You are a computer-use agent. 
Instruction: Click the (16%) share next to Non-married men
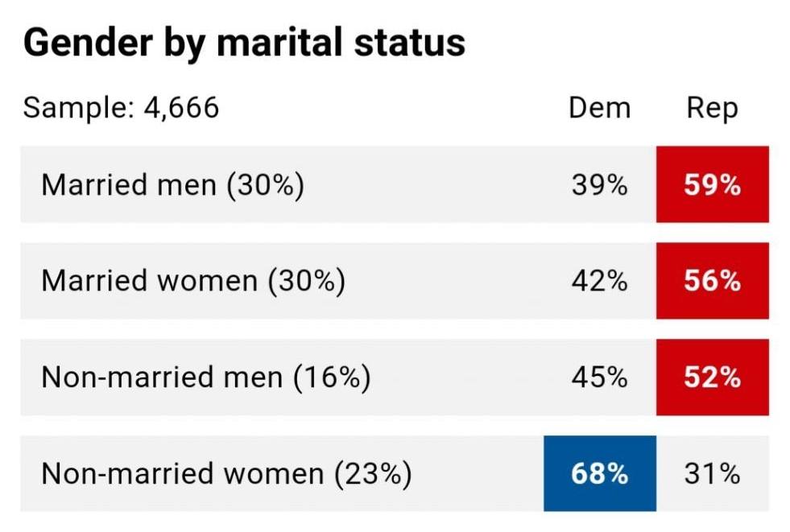332,377
